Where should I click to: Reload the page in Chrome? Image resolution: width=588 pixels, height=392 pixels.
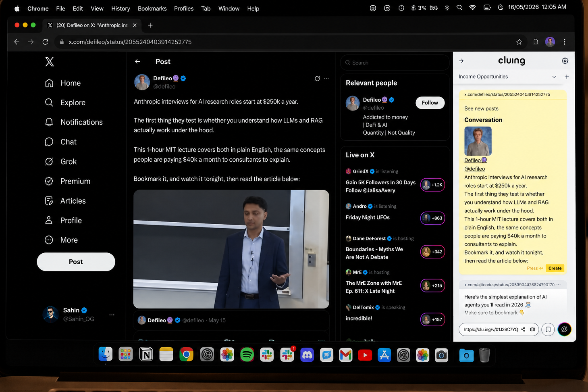[x=45, y=42]
